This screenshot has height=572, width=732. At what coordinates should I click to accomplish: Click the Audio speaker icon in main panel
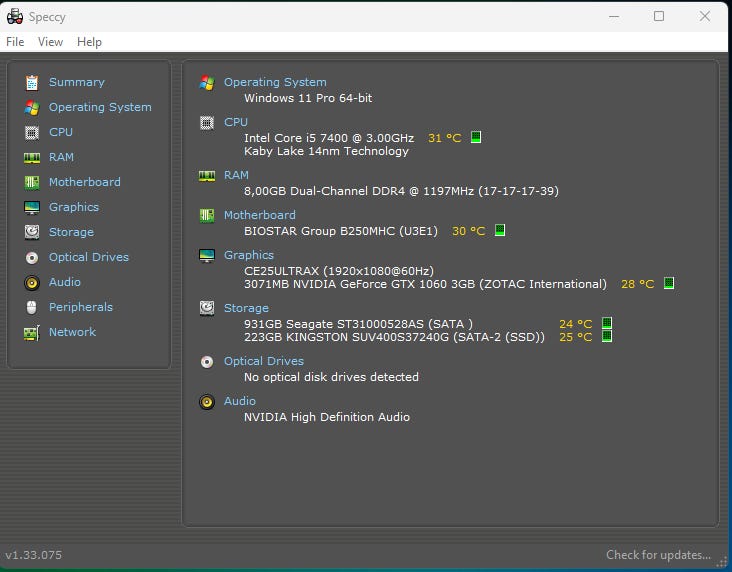(207, 402)
